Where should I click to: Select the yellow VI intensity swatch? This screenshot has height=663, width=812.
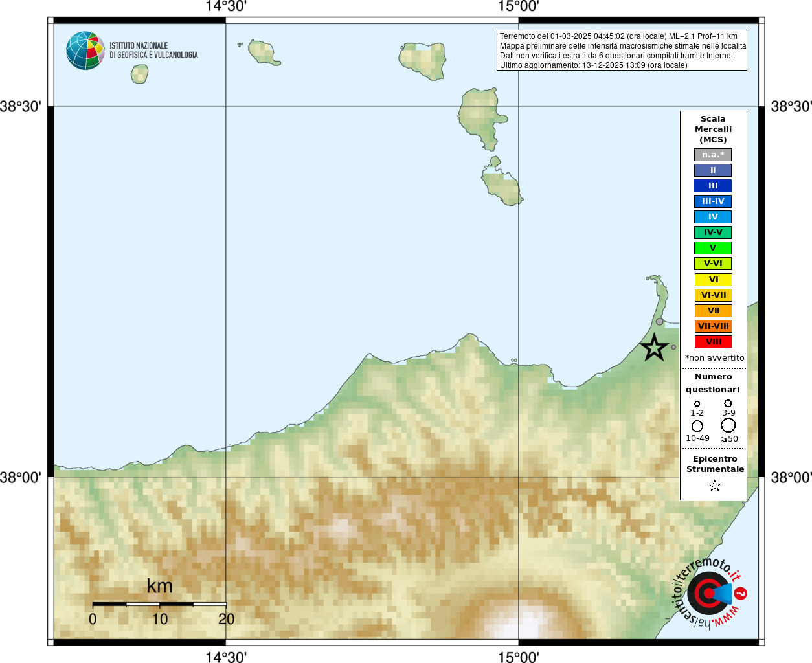tap(713, 280)
